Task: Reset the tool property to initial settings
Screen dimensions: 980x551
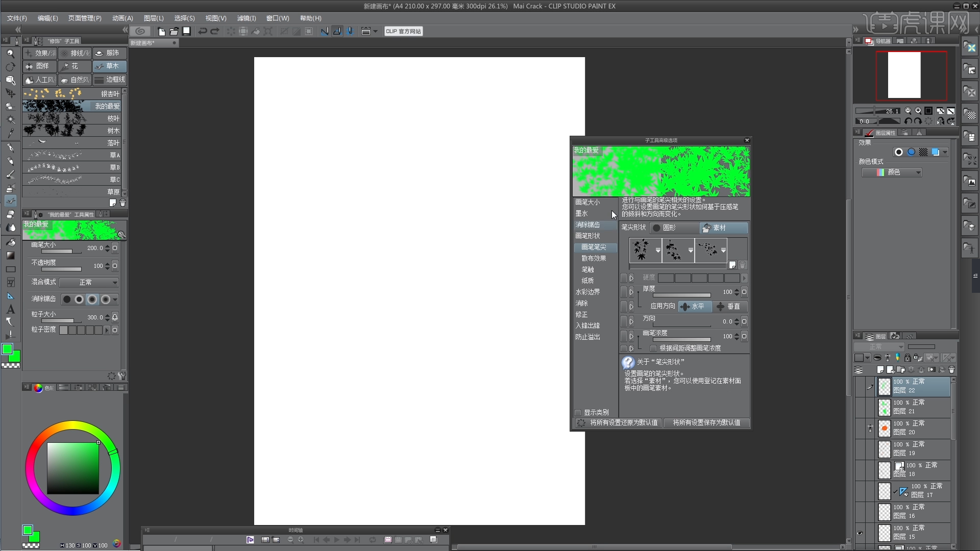Action: point(111,376)
